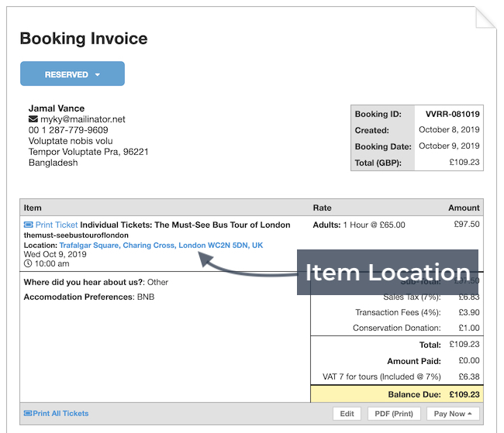Open the Trafalgar Square location link

(161, 246)
